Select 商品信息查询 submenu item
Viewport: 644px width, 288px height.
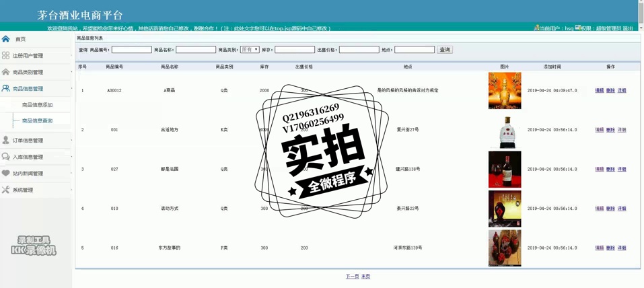[37, 121]
